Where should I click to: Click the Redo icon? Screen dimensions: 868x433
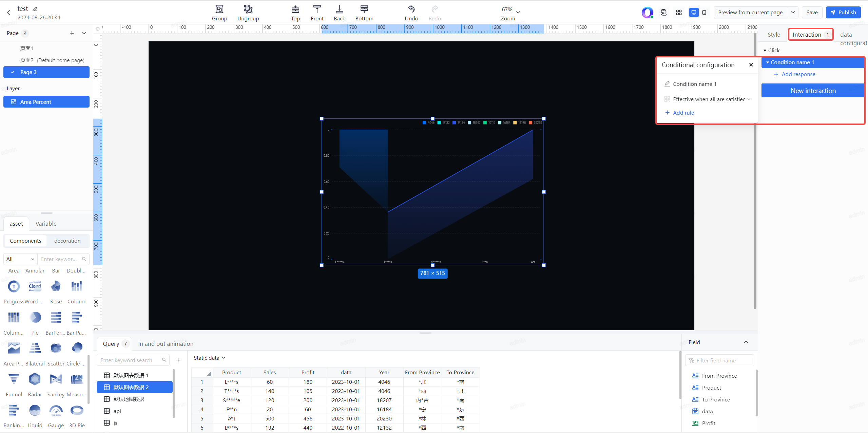(x=435, y=9)
